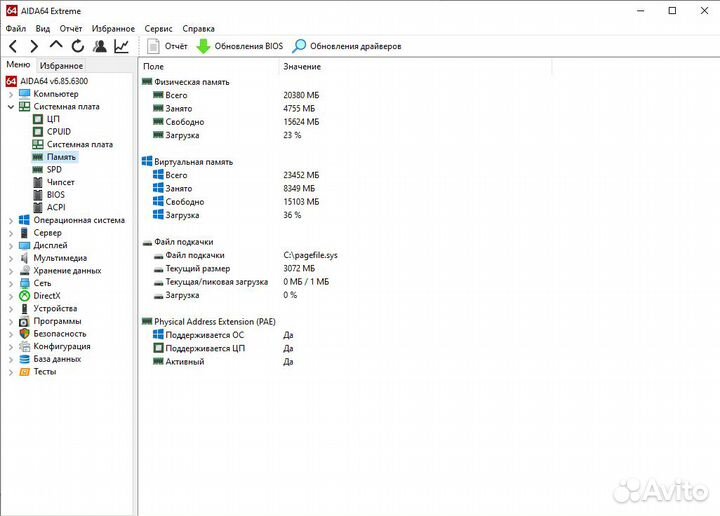This screenshot has height=516, width=720.
Task: Expand the Операционная система node
Action: [x=11, y=220]
